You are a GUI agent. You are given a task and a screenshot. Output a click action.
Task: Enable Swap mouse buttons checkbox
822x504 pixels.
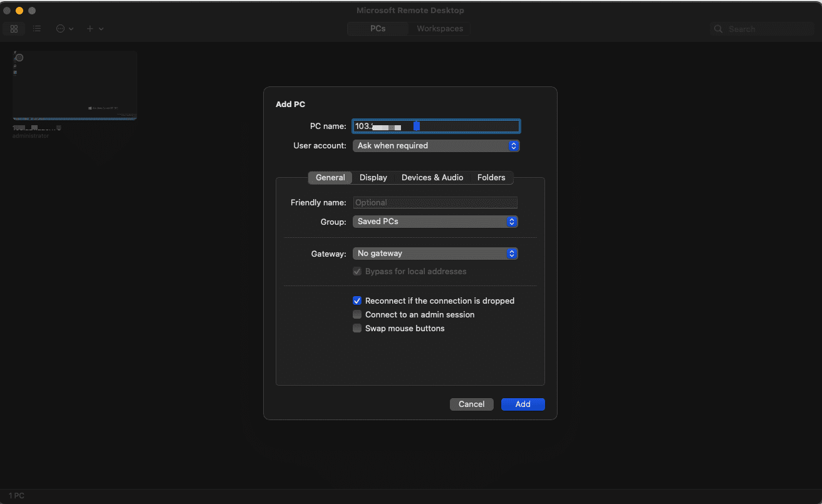(x=357, y=329)
